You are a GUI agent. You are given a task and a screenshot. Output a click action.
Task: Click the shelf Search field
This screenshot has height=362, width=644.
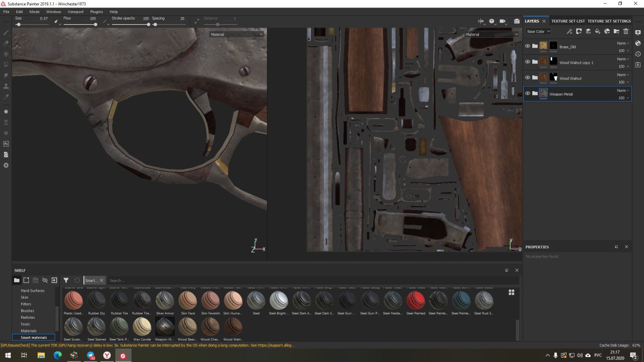coord(312,280)
